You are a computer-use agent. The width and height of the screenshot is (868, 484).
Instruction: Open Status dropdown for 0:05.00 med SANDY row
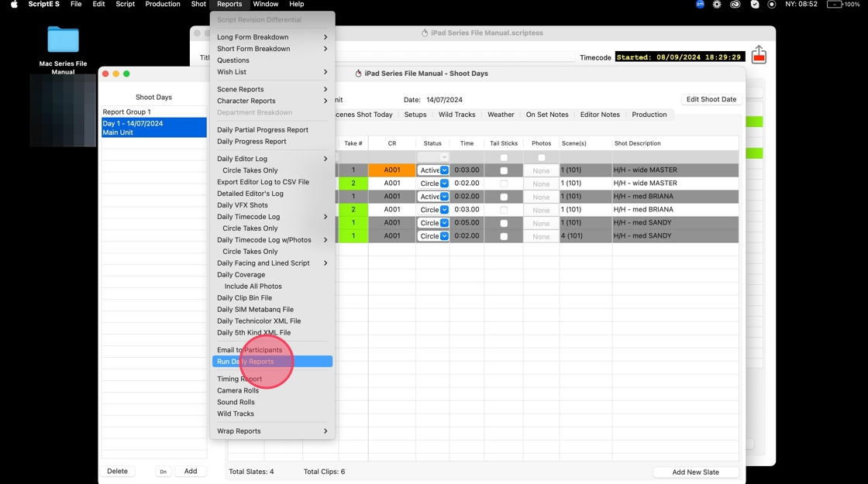point(433,223)
